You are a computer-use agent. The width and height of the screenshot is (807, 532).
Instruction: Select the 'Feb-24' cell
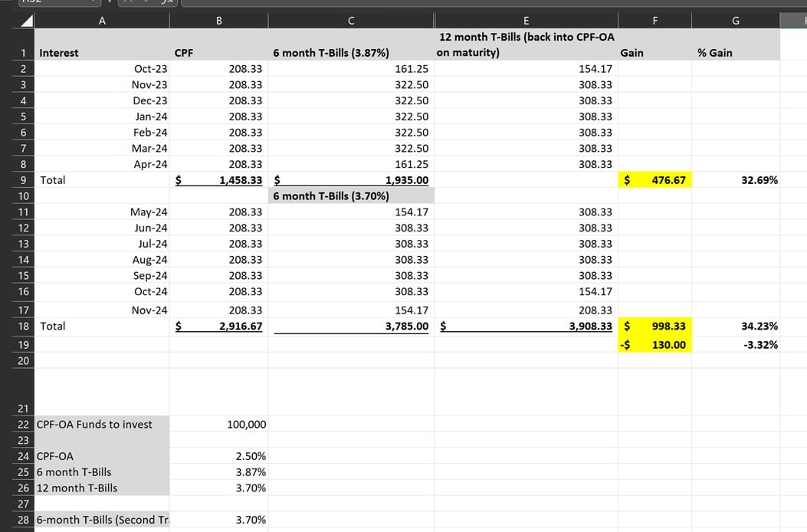(x=102, y=133)
